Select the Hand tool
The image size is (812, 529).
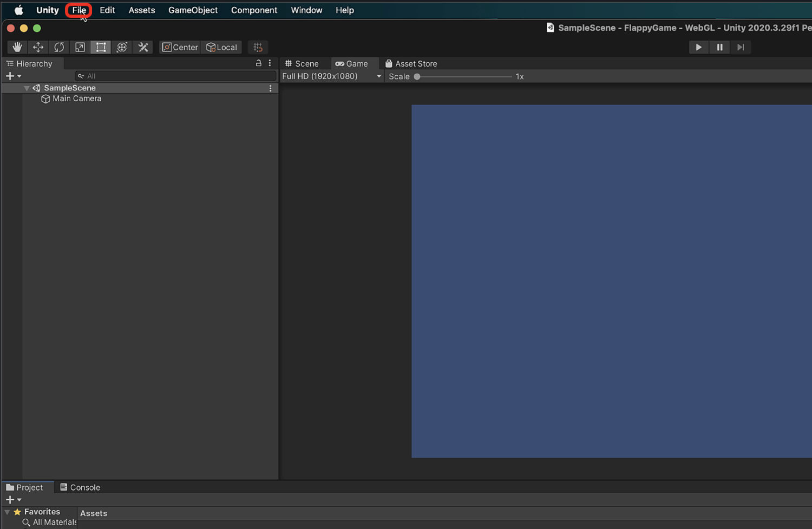[17, 47]
